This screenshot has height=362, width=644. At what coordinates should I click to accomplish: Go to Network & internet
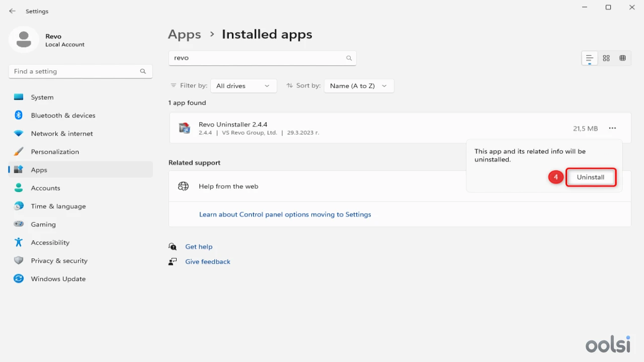click(80, 133)
